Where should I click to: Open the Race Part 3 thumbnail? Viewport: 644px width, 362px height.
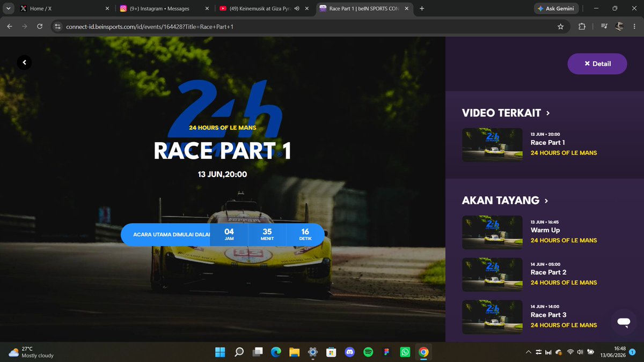[x=492, y=316]
